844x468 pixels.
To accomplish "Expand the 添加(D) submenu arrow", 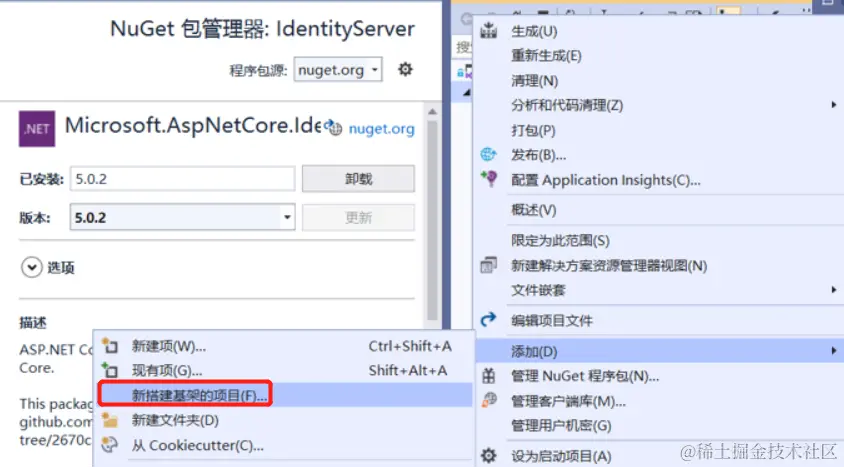I will click(x=833, y=351).
